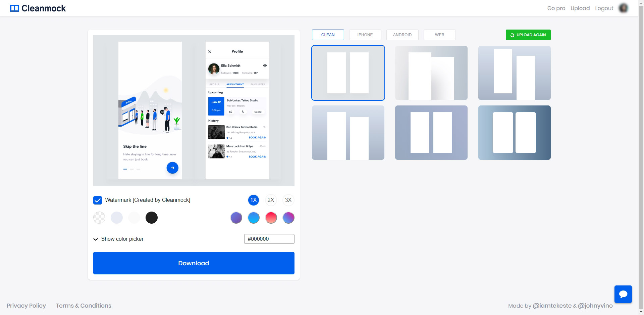Select the 3X export scale
The image size is (644, 315).
tap(288, 200)
